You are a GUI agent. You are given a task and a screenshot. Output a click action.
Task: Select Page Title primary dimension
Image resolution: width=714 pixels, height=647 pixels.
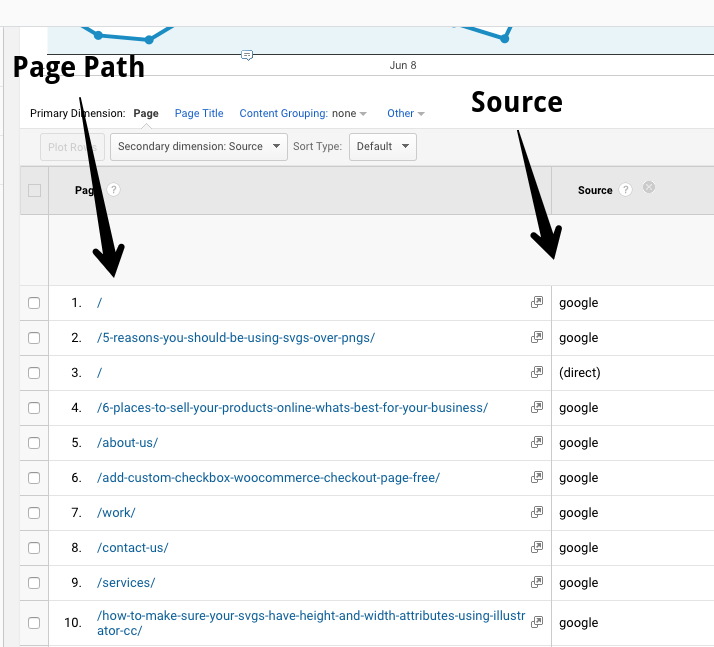(199, 114)
